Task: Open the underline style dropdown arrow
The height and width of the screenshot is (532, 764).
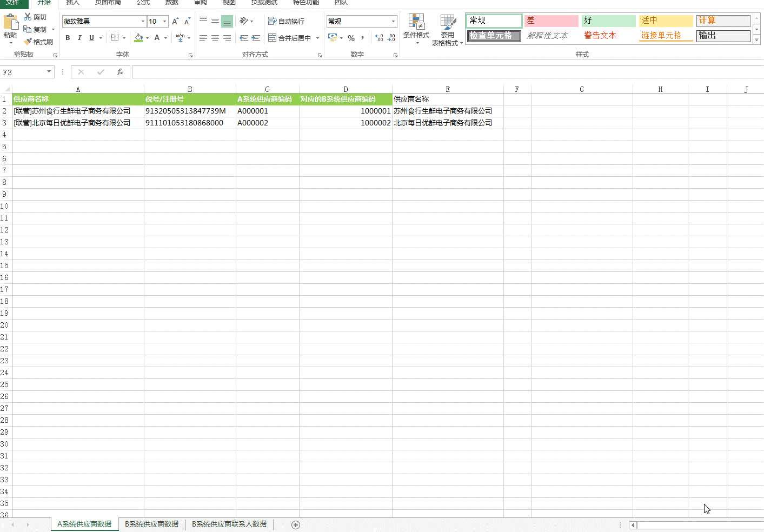Action: [101, 38]
